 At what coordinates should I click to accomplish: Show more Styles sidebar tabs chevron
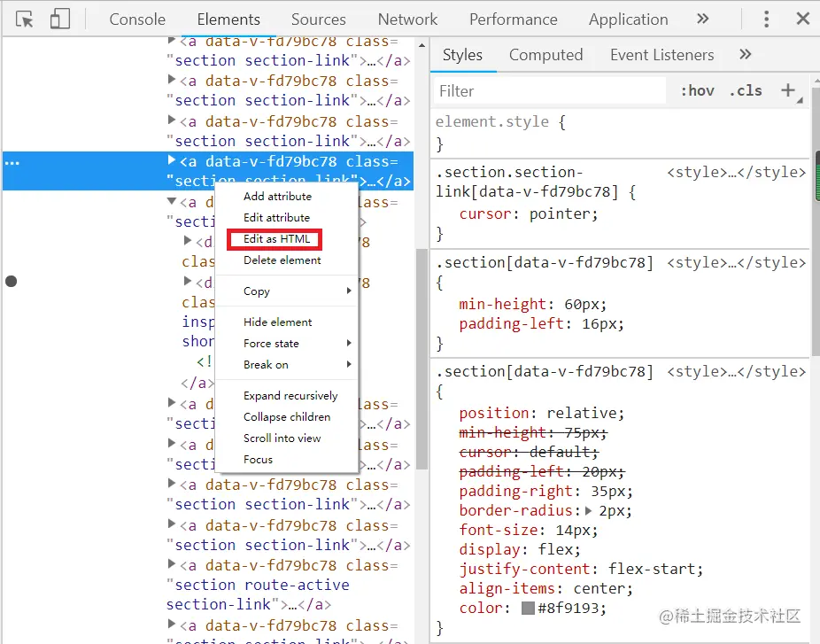(x=746, y=54)
